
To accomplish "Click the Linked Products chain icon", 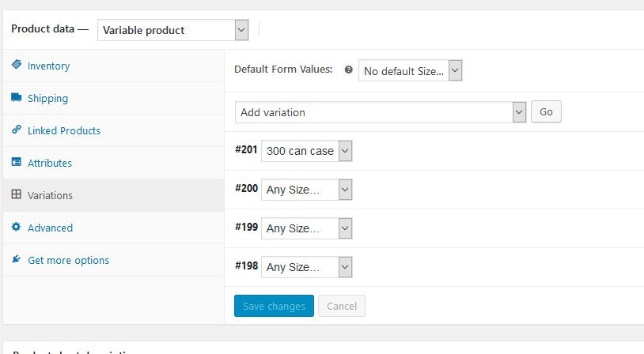I will 17,130.
